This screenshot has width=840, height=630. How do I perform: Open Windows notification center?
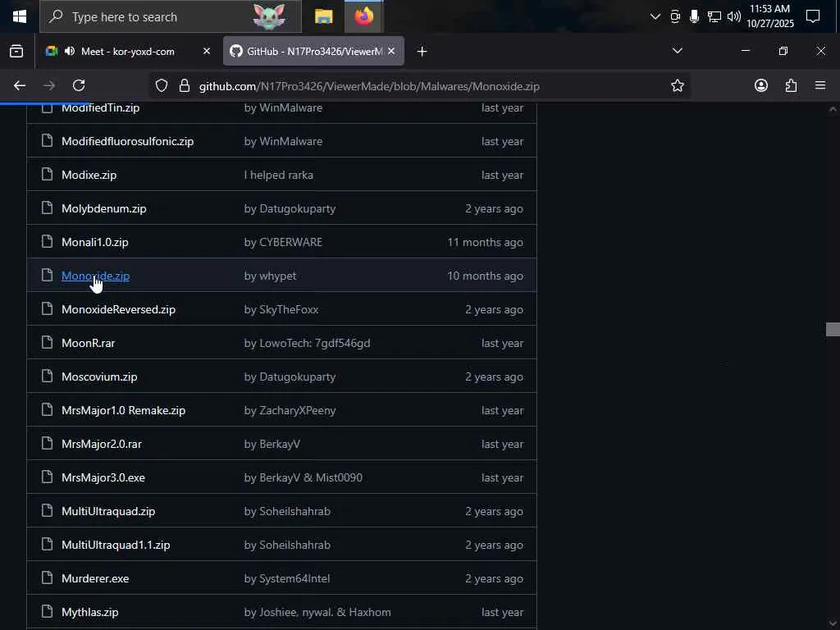pyautogui.click(x=813, y=16)
